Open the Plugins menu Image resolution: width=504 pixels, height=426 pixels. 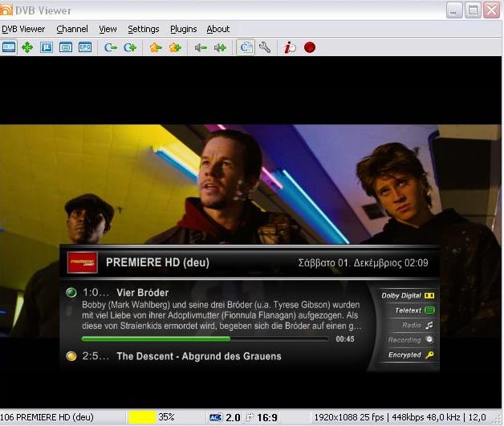pos(184,29)
